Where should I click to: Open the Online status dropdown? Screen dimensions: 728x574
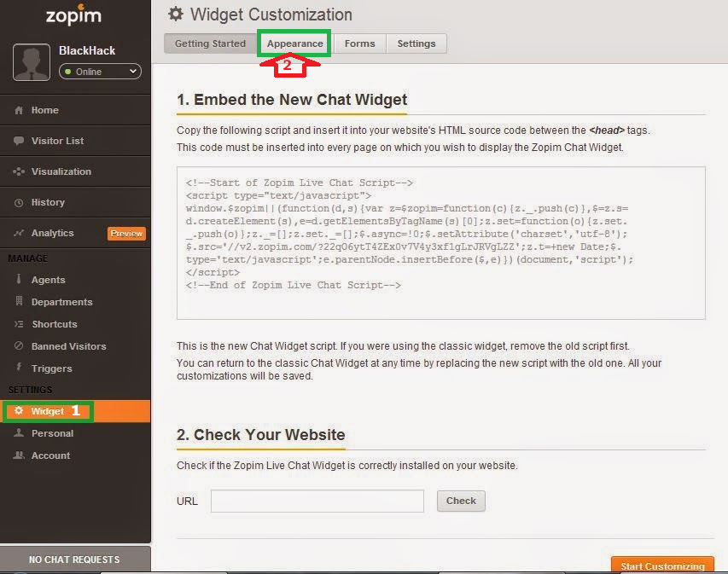[101, 72]
